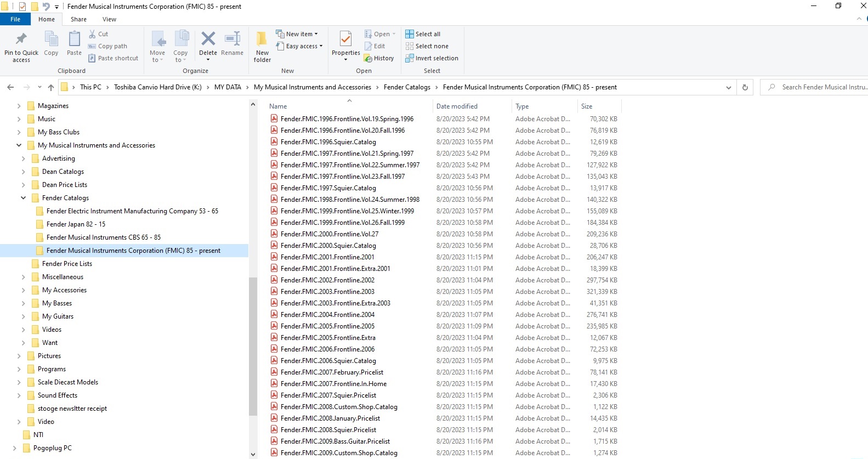Open the File menu
The width and height of the screenshot is (868, 459).
tap(15, 19)
